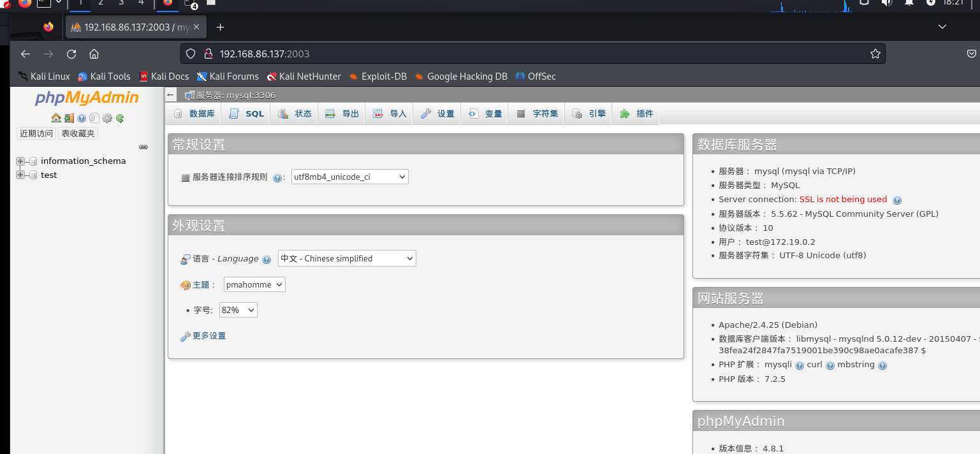Open the 导出 (Export) tab
This screenshot has height=454, width=980.
[342, 113]
